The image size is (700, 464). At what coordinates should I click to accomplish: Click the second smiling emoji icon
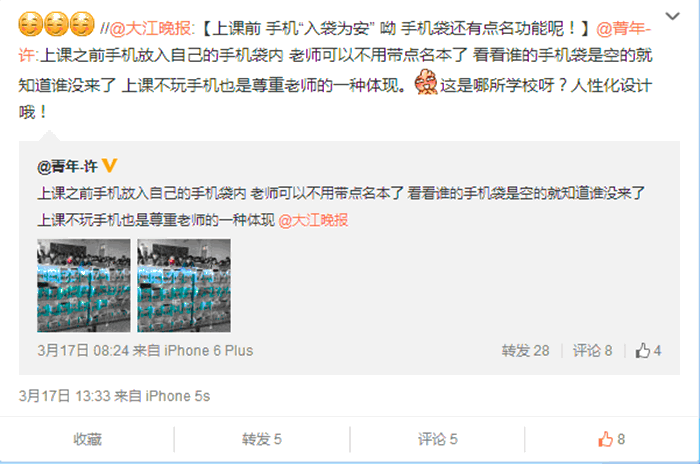[56, 24]
